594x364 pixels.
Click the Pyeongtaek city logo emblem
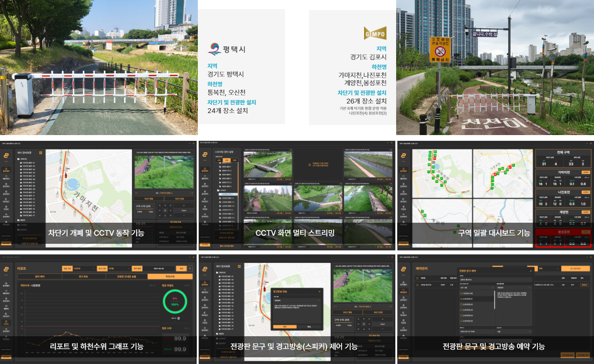click(x=214, y=49)
